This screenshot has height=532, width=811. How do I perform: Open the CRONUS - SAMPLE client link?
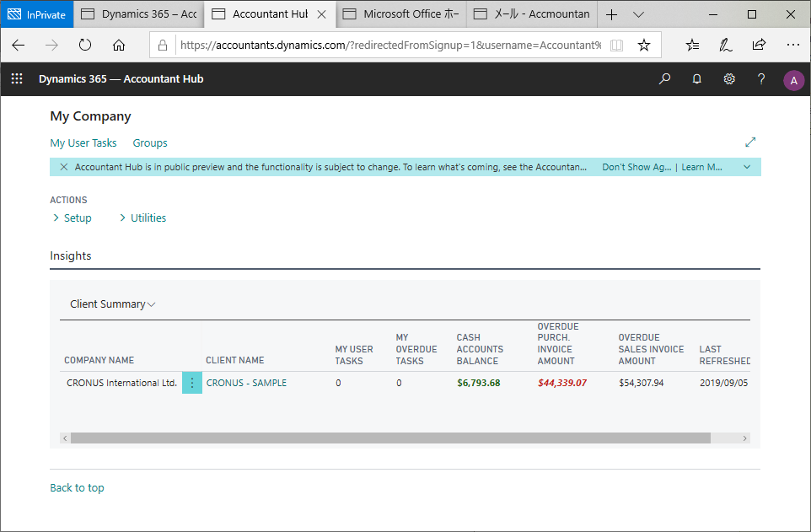pyautogui.click(x=246, y=383)
